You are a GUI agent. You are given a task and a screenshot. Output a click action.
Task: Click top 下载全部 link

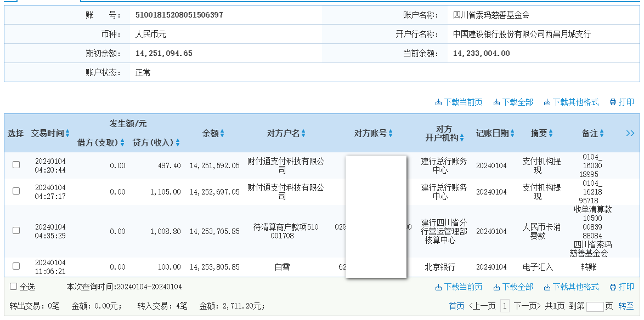click(513, 102)
